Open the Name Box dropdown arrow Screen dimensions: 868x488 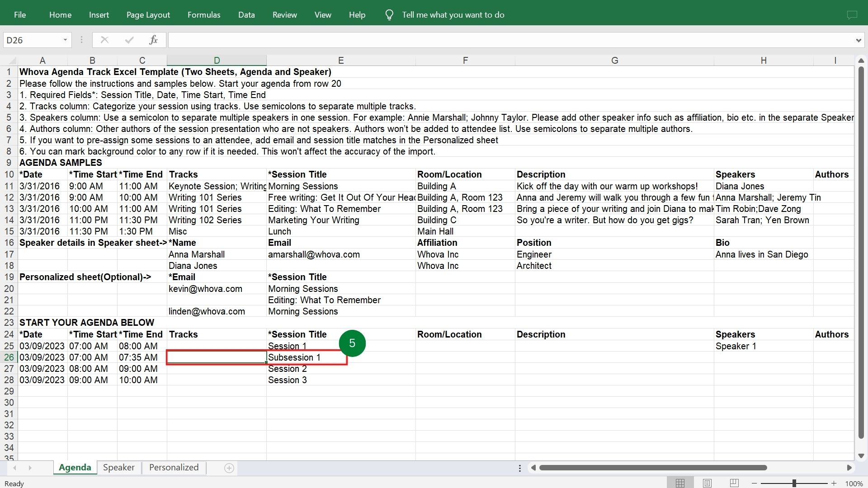65,40
